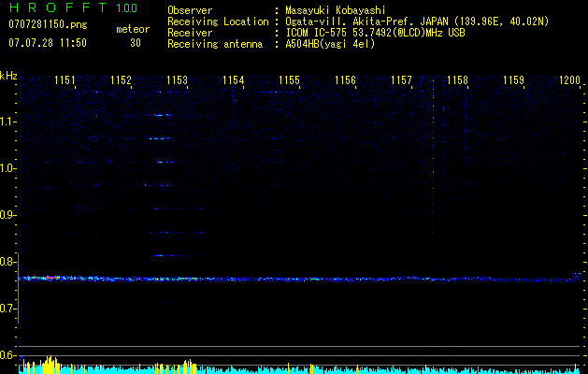The height and width of the screenshot is (374, 588).
Task: Click the 1158 time axis marker
Action: coord(457,80)
